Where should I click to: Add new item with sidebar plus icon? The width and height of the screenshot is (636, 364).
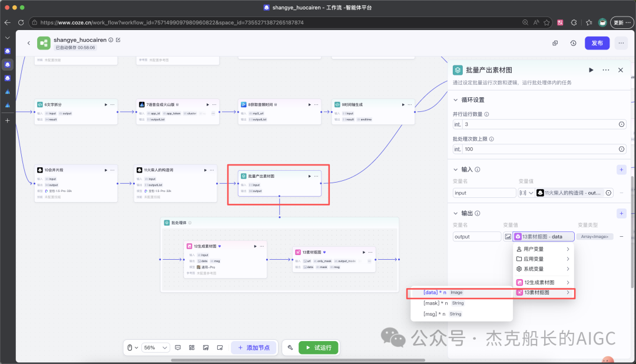[x=7, y=121]
